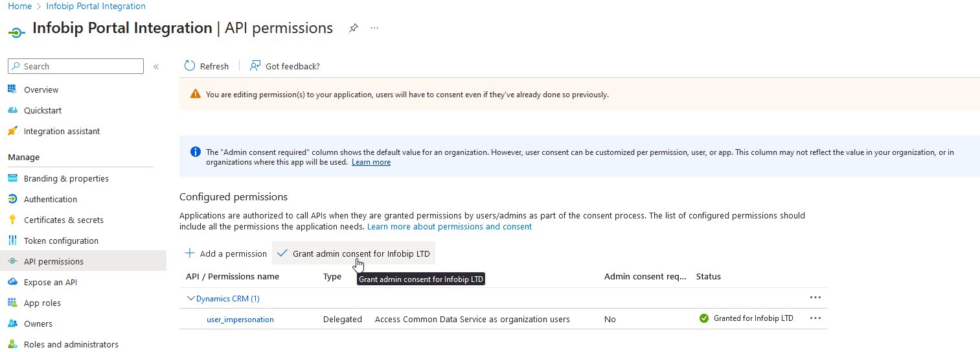The image size is (980, 352).
Task: Navigate to Home breadcrumb
Action: point(19,6)
